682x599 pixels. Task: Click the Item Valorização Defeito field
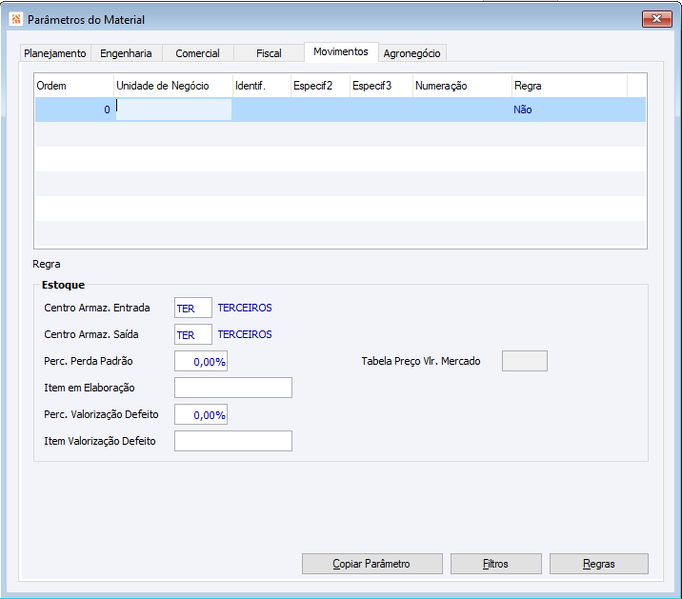pos(233,441)
